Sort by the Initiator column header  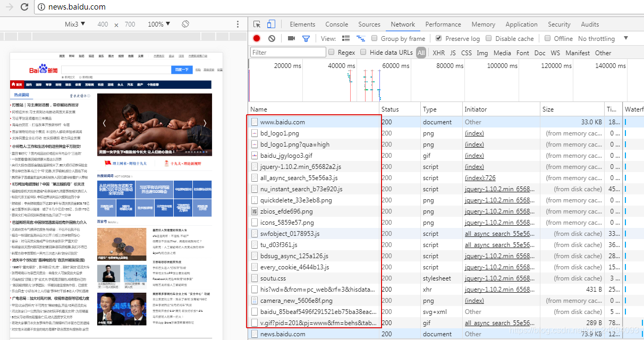pos(502,109)
